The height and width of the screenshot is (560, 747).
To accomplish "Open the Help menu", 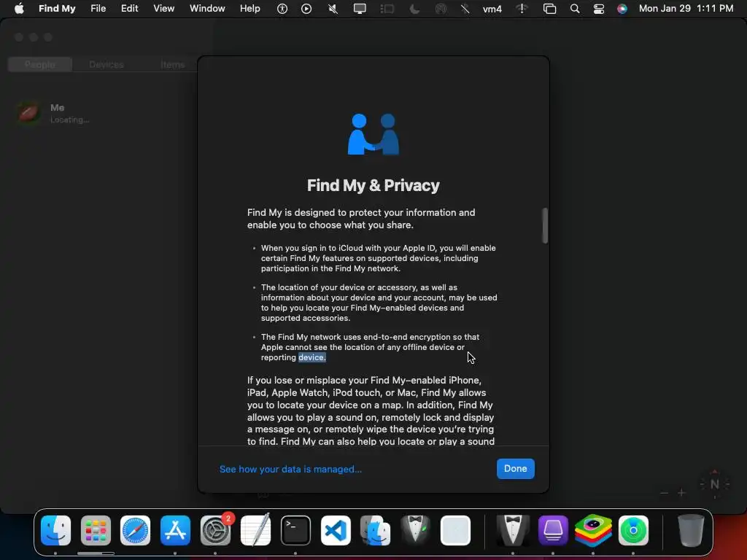I will (249, 9).
